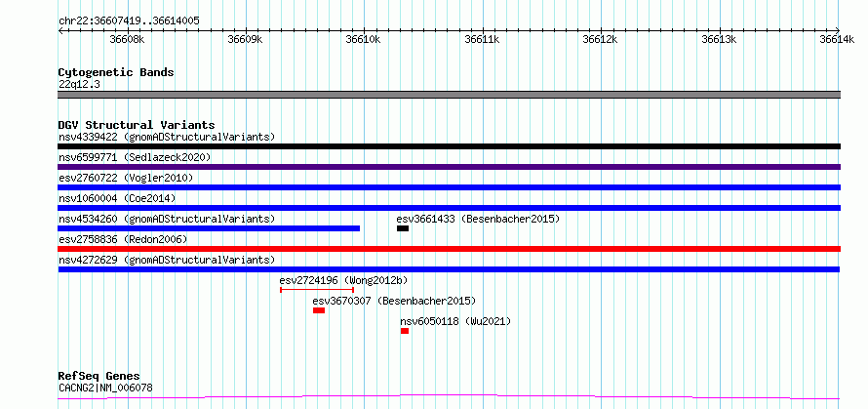Click the Cytogenetic Bands track heading
The width and height of the screenshot is (868, 409).
(116, 72)
